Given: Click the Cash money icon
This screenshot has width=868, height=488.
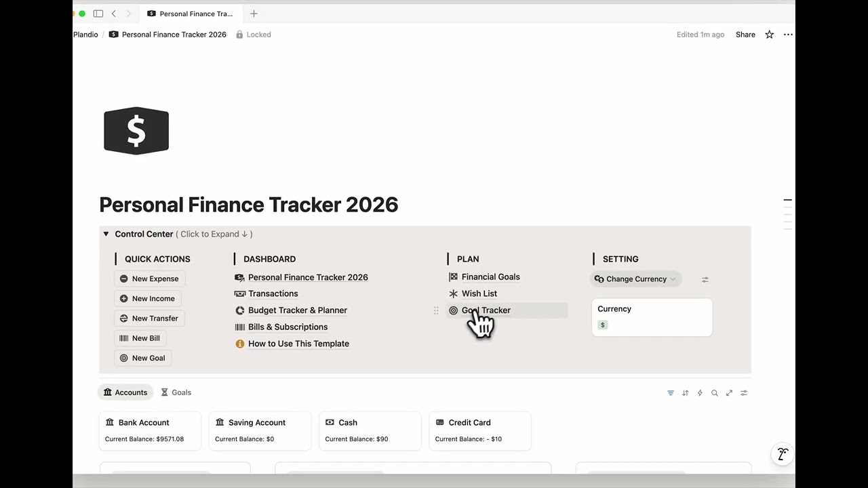Looking at the screenshot, I should point(330,422).
